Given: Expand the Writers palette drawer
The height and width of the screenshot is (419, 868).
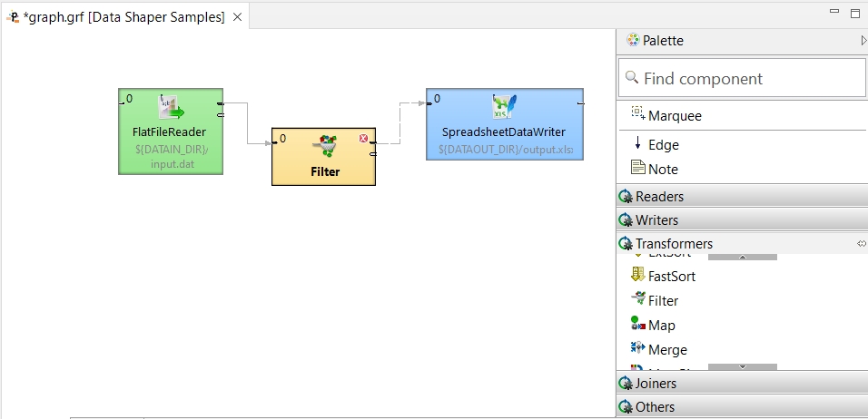Looking at the screenshot, I should tap(742, 220).
